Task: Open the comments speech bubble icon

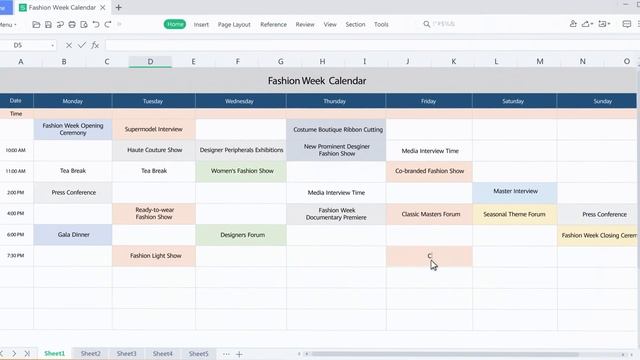Action: pyautogui.click(x=627, y=24)
